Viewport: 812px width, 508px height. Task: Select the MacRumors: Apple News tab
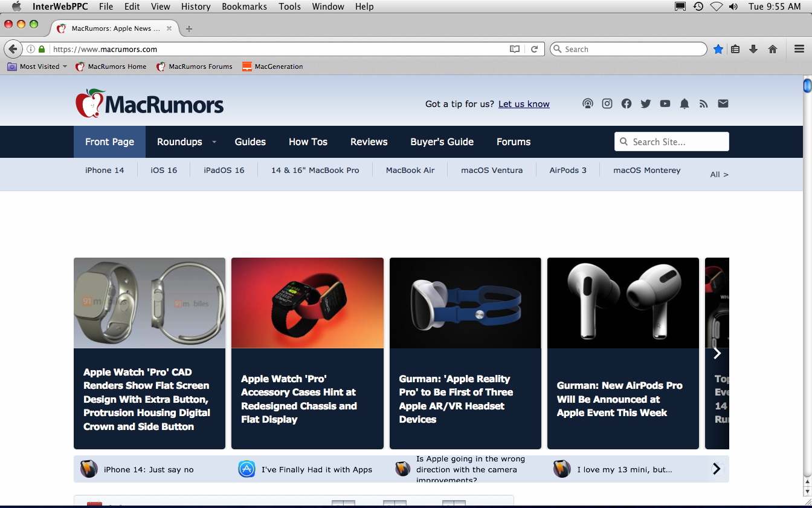click(x=115, y=28)
